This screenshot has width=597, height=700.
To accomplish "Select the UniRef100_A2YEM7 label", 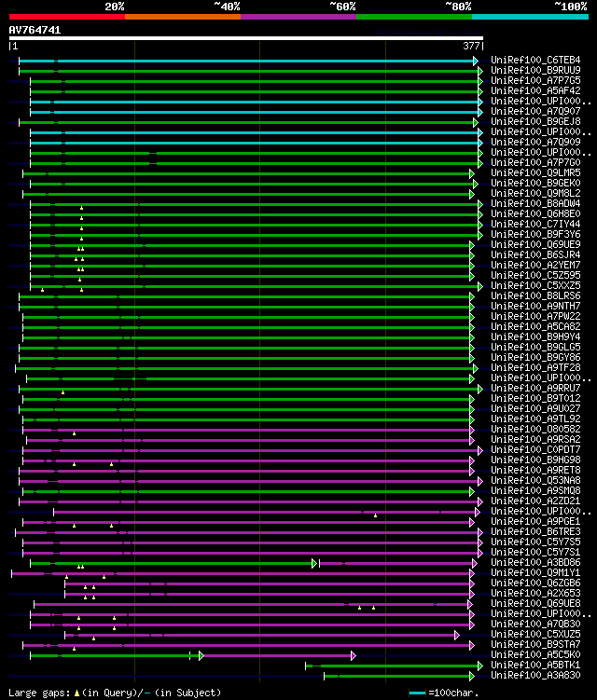I will (x=535, y=265).
